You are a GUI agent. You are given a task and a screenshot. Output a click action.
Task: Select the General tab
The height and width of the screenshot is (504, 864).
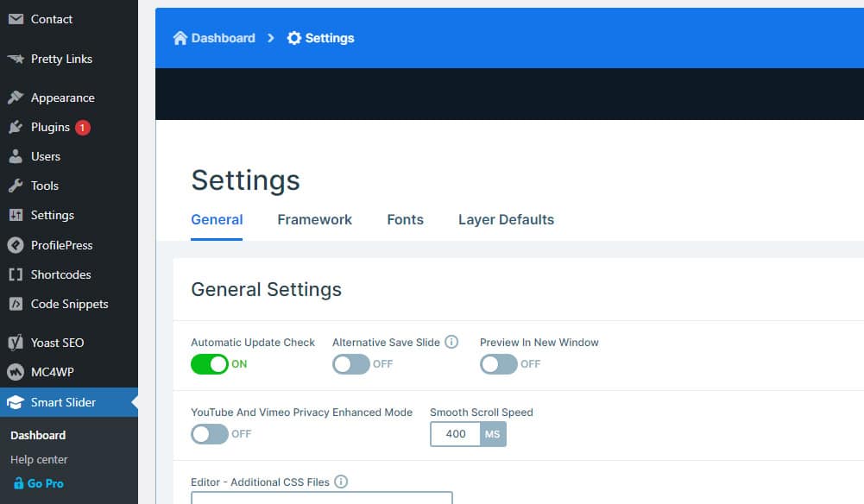[217, 220]
